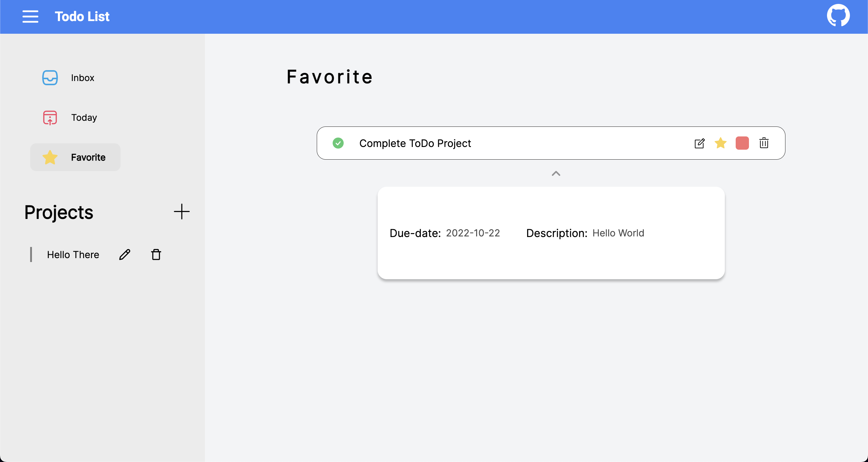The image size is (868, 462).
Task: Unfavorite the Complete ToDo Project task
Action: point(721,143)
